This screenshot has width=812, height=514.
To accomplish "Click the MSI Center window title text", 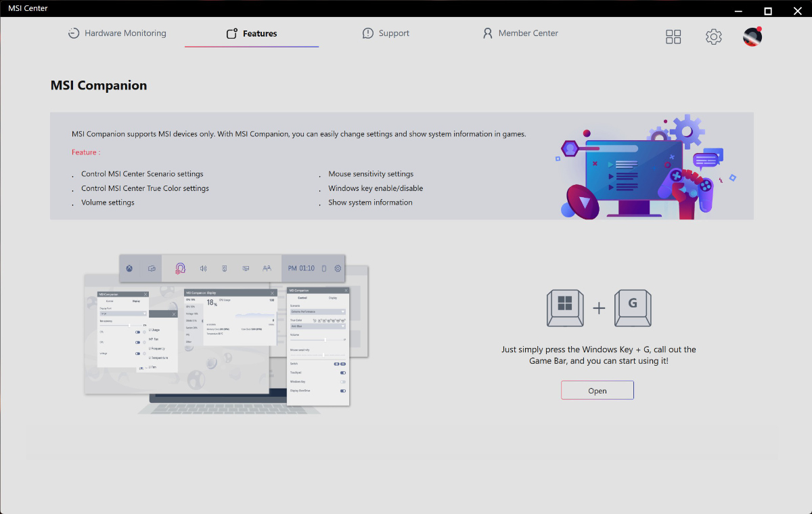I will point(28,8).
